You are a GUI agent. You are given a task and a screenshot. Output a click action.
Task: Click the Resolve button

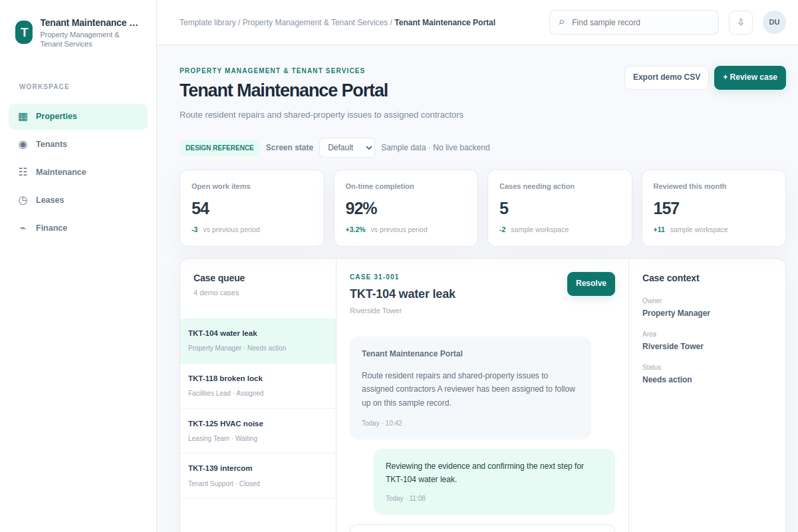591,283
